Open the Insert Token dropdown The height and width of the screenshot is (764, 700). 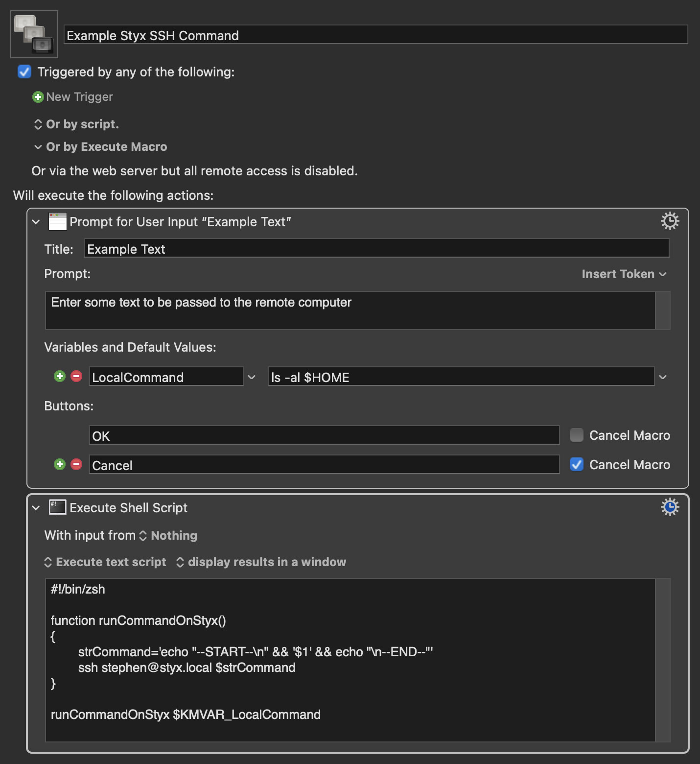624,274
